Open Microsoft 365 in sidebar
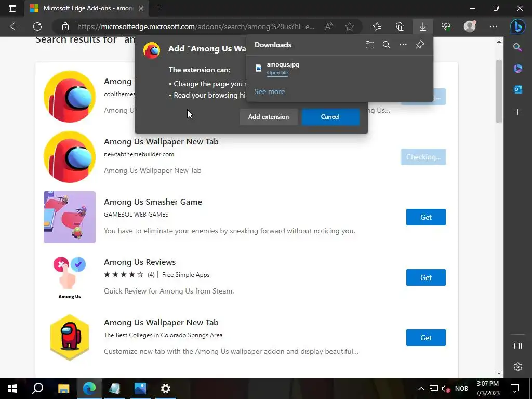Viewport: 532px width, 399px height. point(517,68)
